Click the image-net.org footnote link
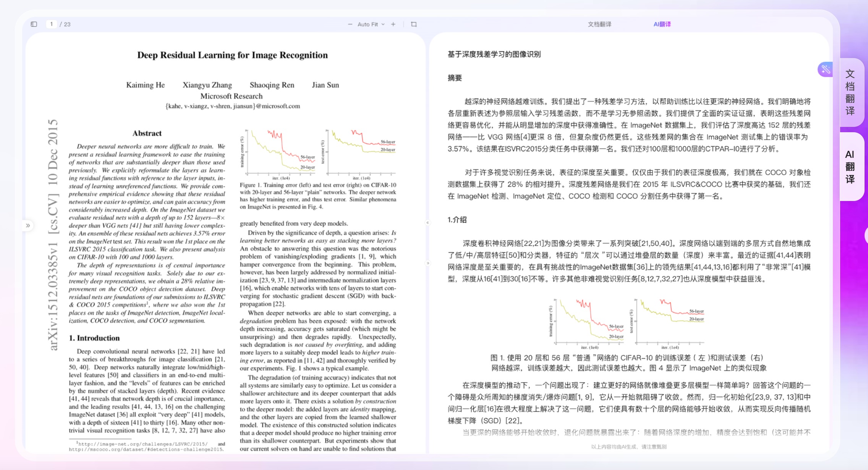This screenshot has width=868, height=470. coord(142,444)
